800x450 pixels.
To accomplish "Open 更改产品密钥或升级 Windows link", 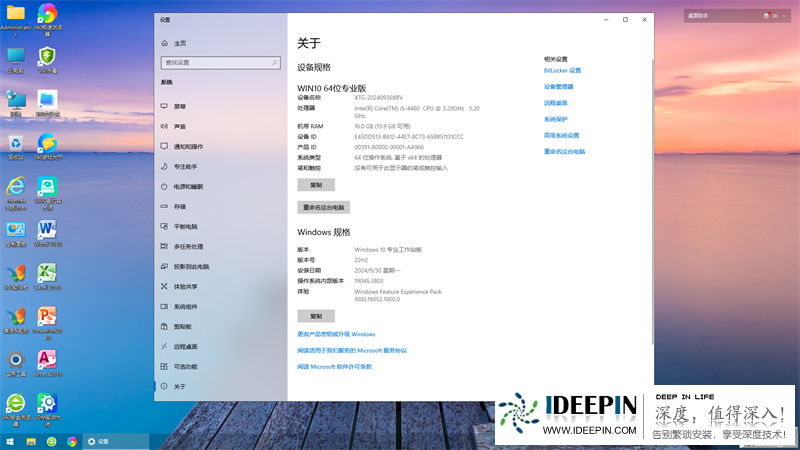I will [x=336, y=334].
